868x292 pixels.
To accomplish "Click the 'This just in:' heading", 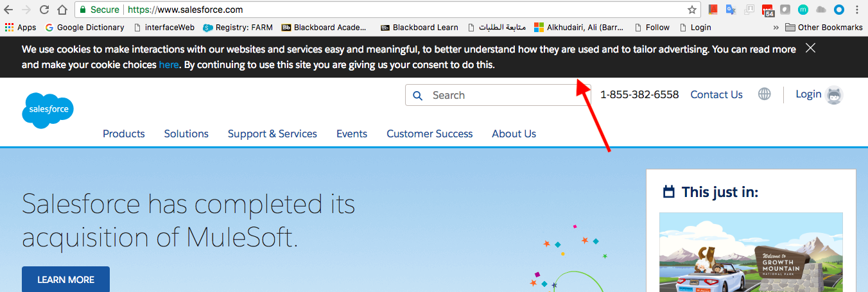I will 720,192.
